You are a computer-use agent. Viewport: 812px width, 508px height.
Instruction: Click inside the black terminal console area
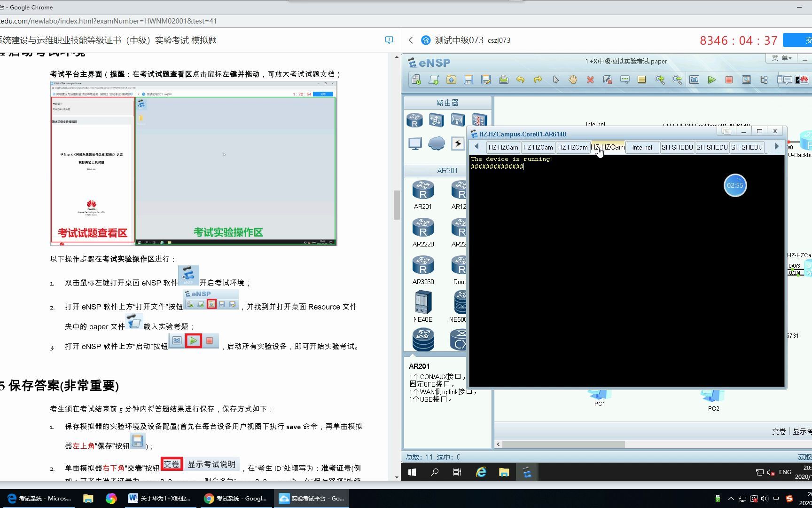[627, 271]
